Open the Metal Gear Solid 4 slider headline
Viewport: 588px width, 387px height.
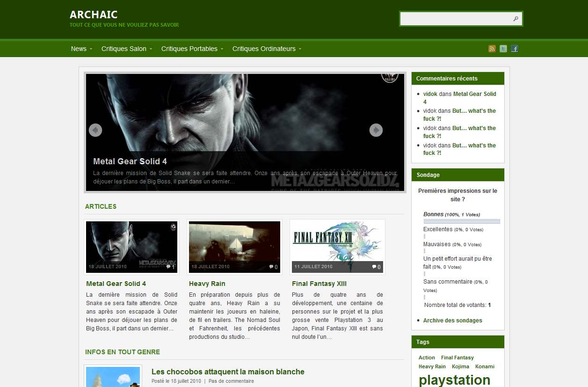pyautogui.click(x=130, y=161)
